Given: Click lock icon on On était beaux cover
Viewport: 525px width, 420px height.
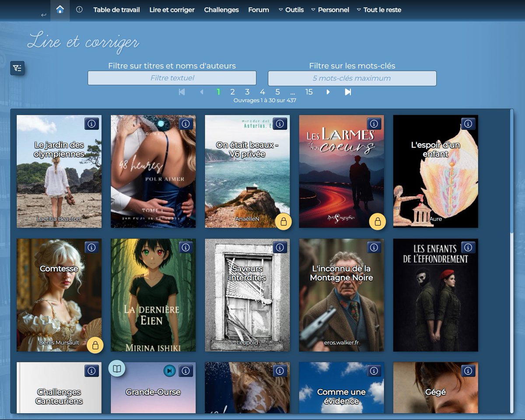Looking at the screenshot, I should tap(283, 221).
